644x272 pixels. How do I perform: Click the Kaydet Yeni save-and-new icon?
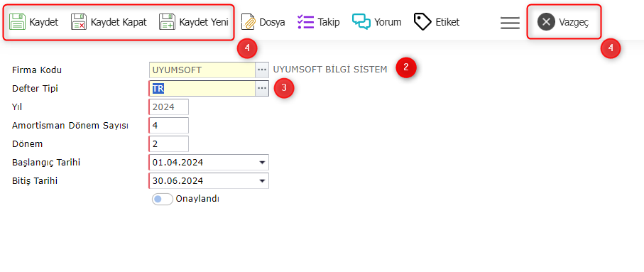(167, 22)
